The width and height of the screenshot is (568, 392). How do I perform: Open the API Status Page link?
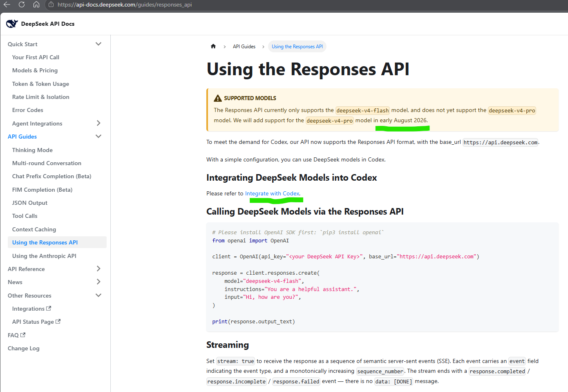click(x=36, y=322)
